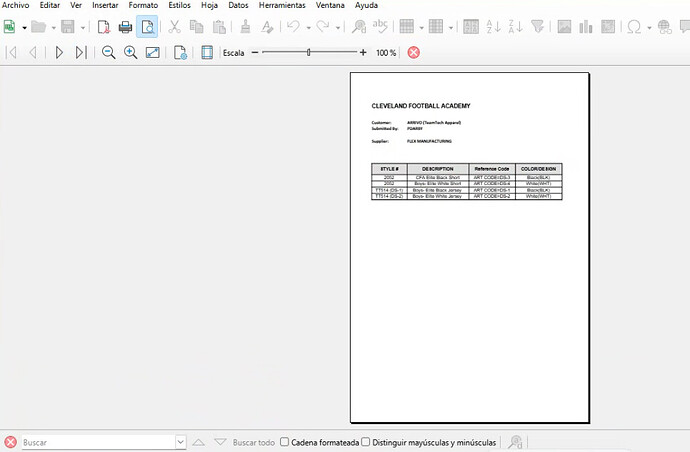Toggle the print preview toolbar button

click(x=146, y=27)
